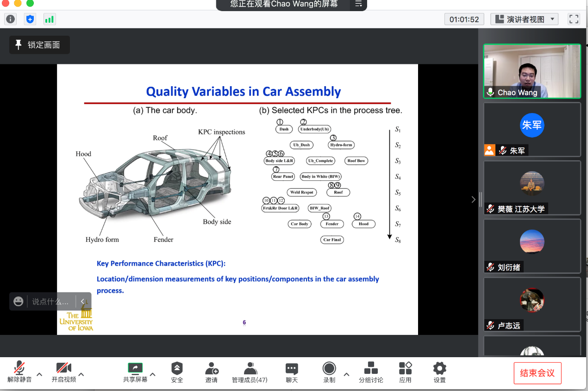Viewport: 588px width, 391px height.
Task: Unmute microphone with 解除静音
Action: coord(19,372)
